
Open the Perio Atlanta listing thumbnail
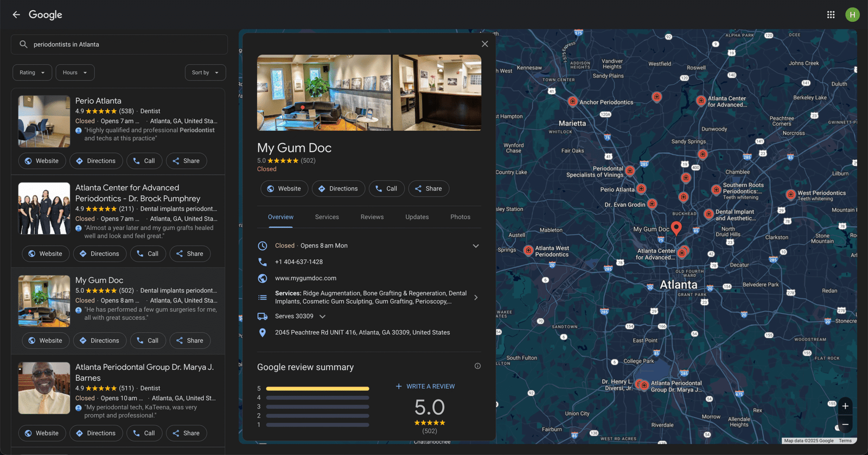coord(44,122)
